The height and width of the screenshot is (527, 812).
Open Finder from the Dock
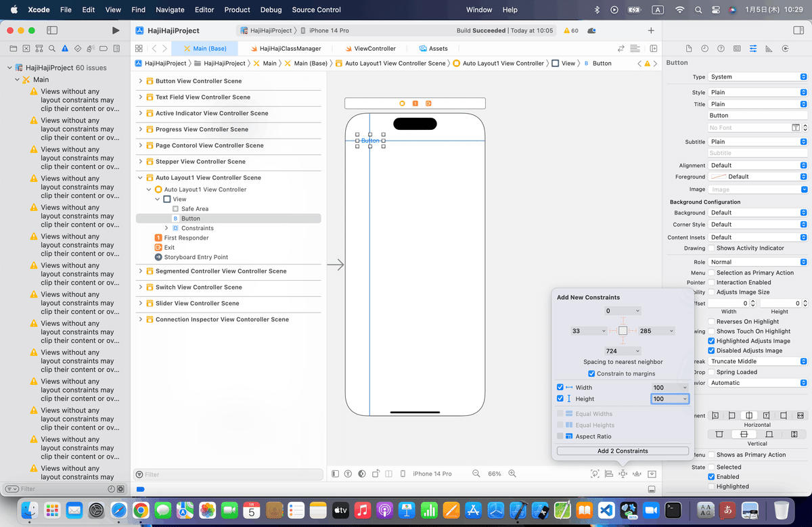[30, 509]
